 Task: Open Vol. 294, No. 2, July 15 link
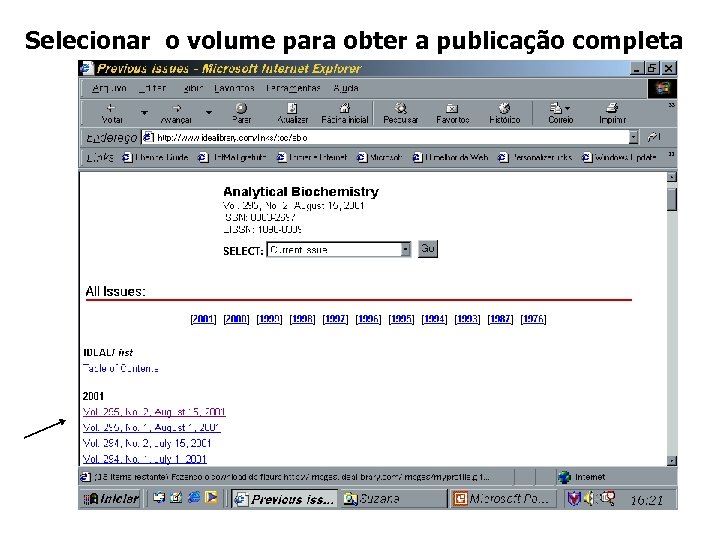click(147, 443)
